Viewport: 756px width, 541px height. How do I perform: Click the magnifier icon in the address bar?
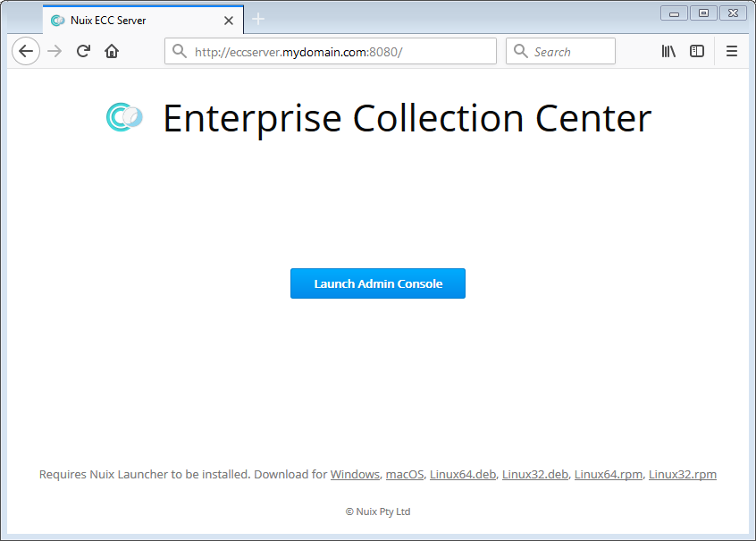pyautogui.click(x=180, y=51)
